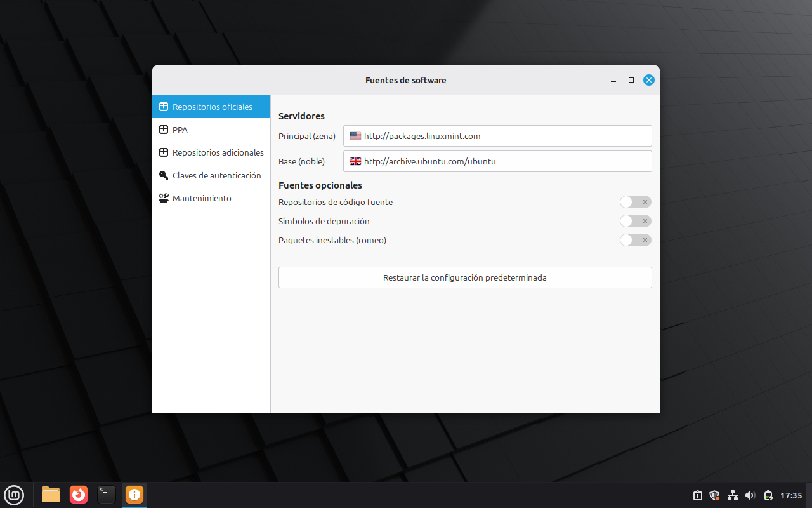Viewport: 812px width, 508px height.
Task: Go to Claves de autenticación
Action: point(211,175)
